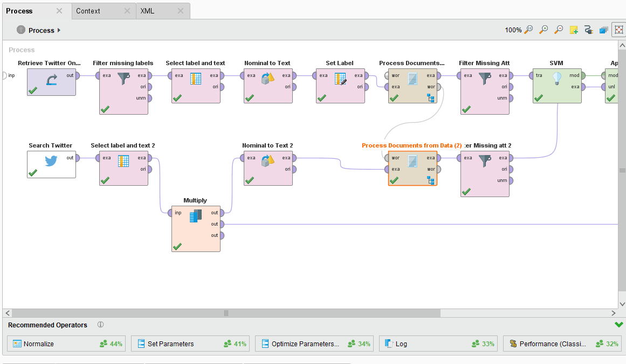Viewport: 626px width, 364px height.
Task: Add recommended Performance (Classification) operator
Action: click(x=562, y=344)
